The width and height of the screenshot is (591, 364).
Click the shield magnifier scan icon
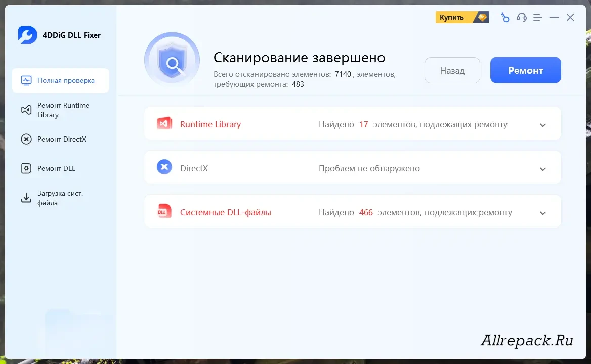click(172, 60)
